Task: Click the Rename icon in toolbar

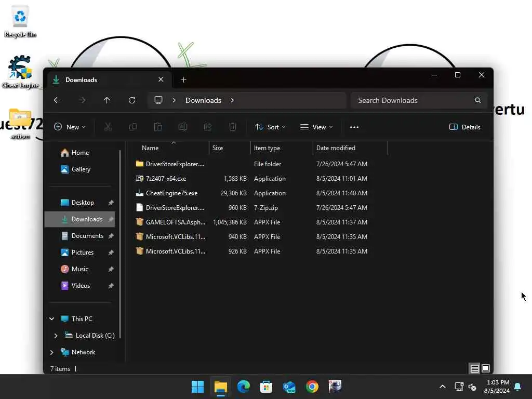Action: pos(183,127)
